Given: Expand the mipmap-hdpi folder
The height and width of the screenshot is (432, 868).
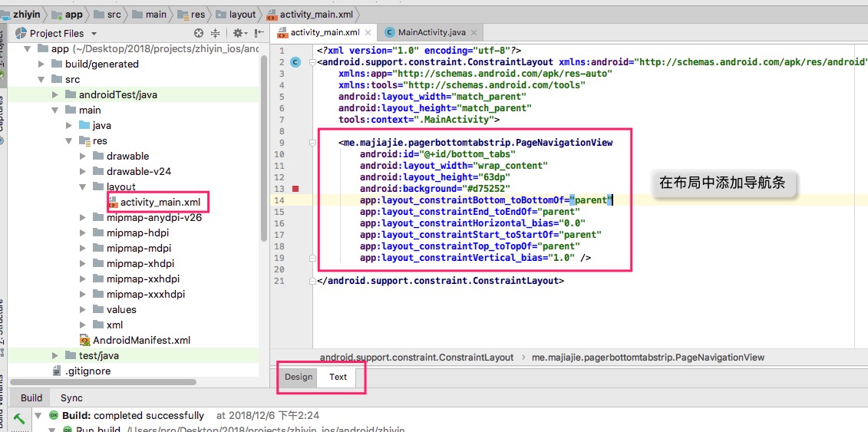Looking at the screenshot, I should 82,232.
